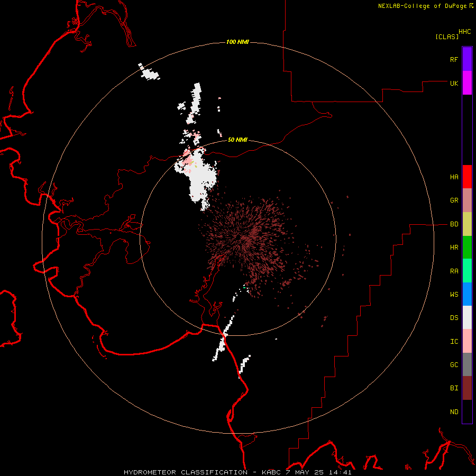The width and height of the screenshot is (476, 476).
Task: Click the purple RF color swatch in legend
Action: coord(467,59)
